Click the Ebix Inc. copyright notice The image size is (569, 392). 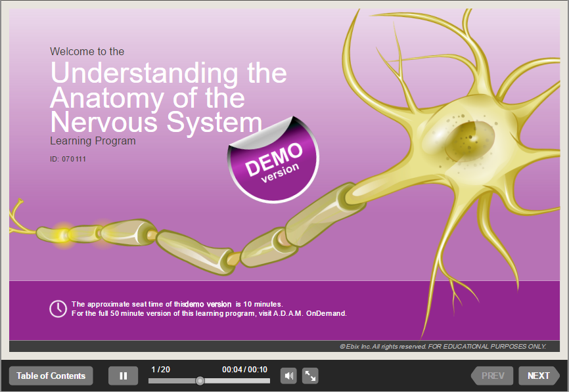tap(442, 346)
